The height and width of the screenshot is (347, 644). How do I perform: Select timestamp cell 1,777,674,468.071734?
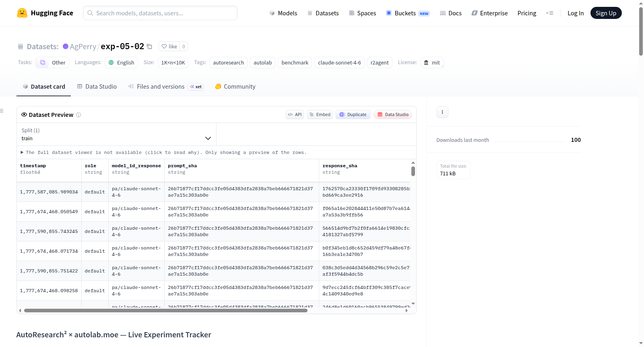point(49,251)
